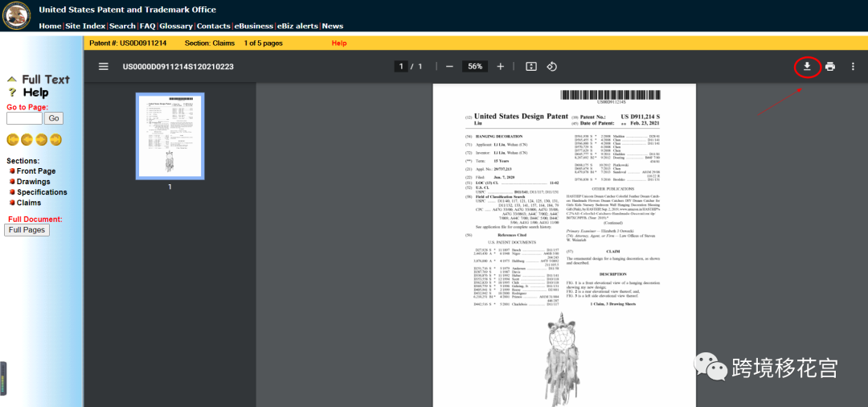Focus the Go to Page input field
Screen dimensions: 868x407
point(24,118)
